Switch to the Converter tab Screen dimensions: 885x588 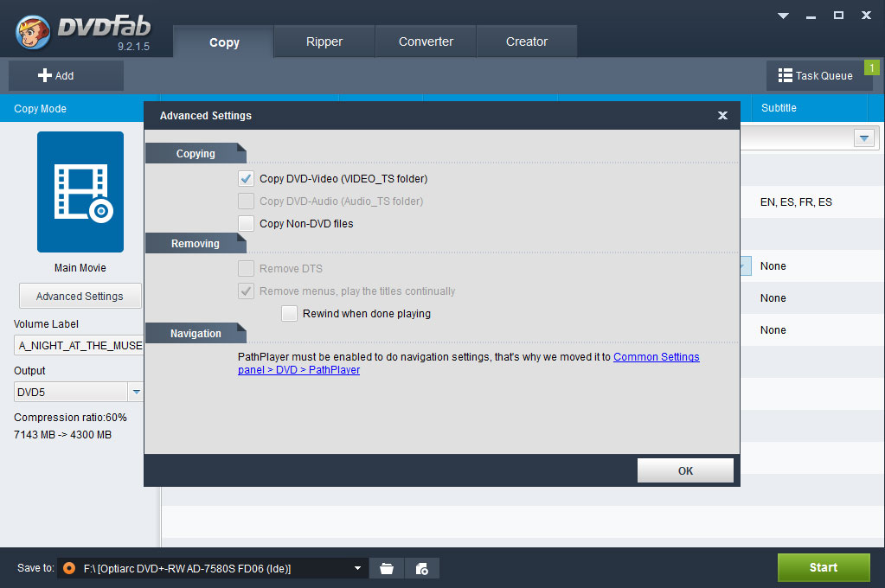point(426,42)
